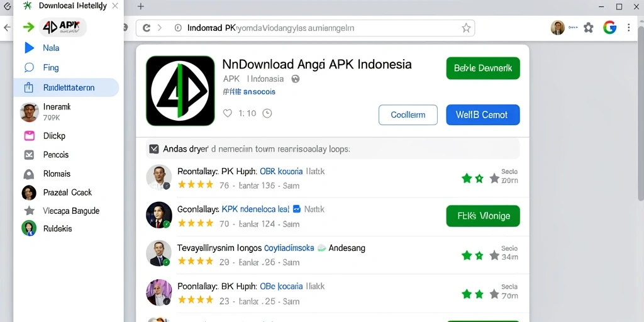Click the NnDownload Angai APK Indonesia title
This screenshot has width=644, height=322.
click(x=317, y=64)
